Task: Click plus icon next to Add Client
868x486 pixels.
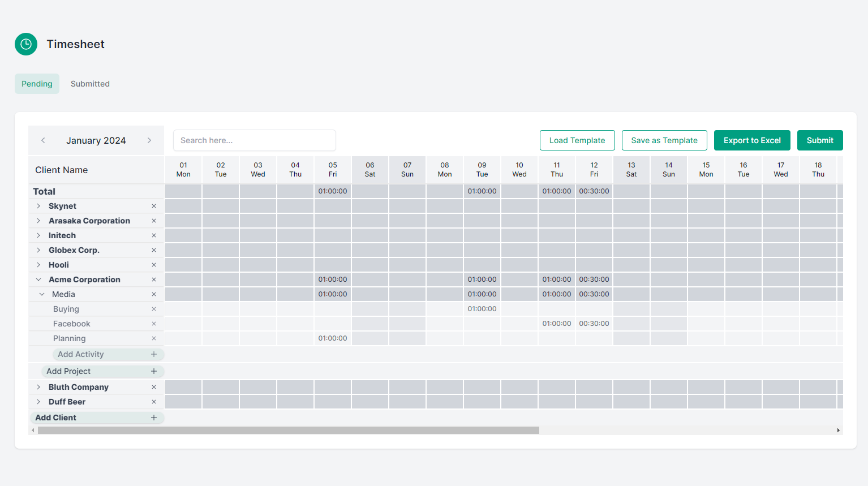Action: [153, 418]
